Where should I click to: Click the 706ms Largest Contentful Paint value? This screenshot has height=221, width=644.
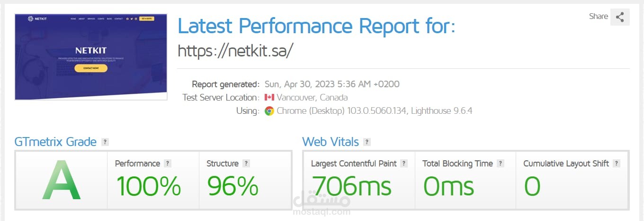(x=351, y=186)
